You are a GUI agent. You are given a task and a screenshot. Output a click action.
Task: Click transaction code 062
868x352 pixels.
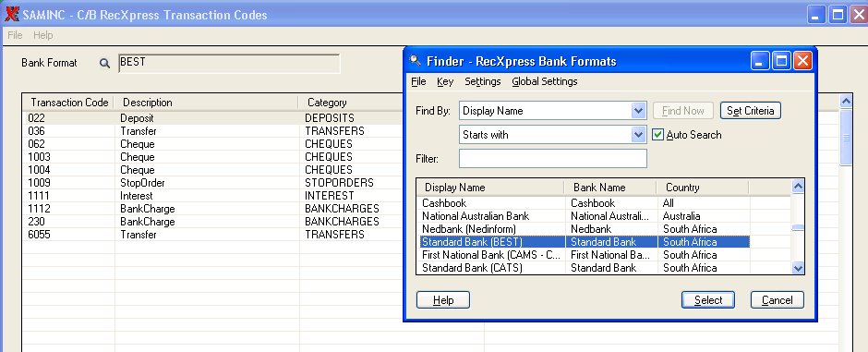36,144
